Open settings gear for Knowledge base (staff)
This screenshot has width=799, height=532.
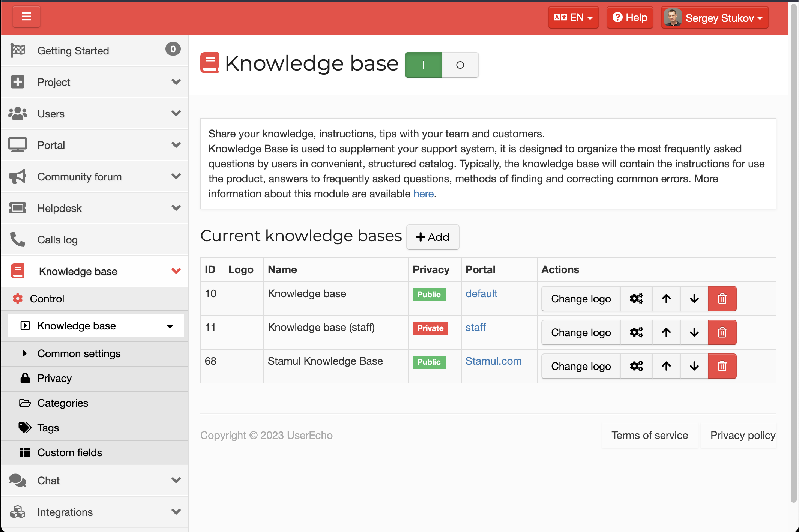[x=636, y=332]
